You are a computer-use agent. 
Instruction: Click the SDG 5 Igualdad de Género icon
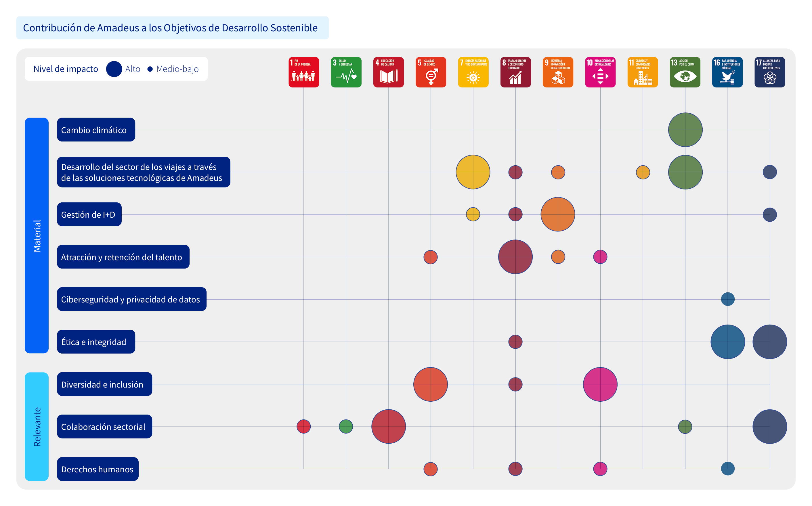[431, 72]
